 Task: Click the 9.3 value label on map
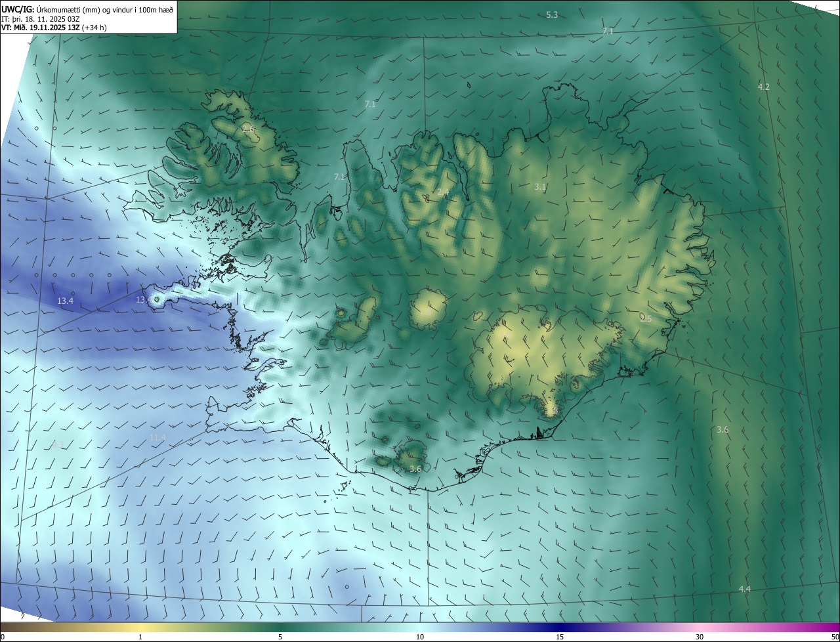(58, 444)
